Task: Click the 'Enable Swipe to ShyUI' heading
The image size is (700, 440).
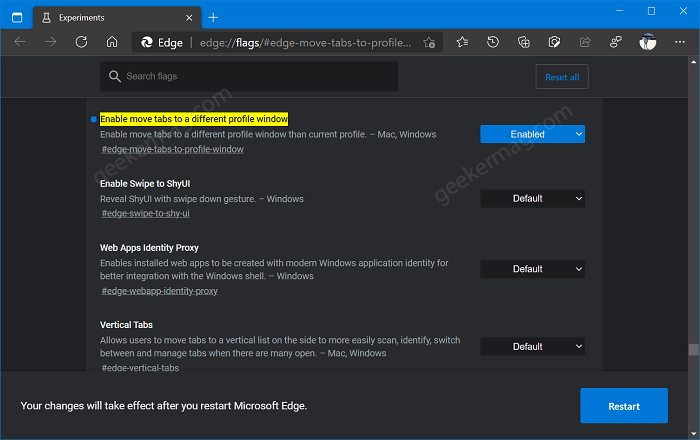Action: pyautogui.click(x=145, y=184)
